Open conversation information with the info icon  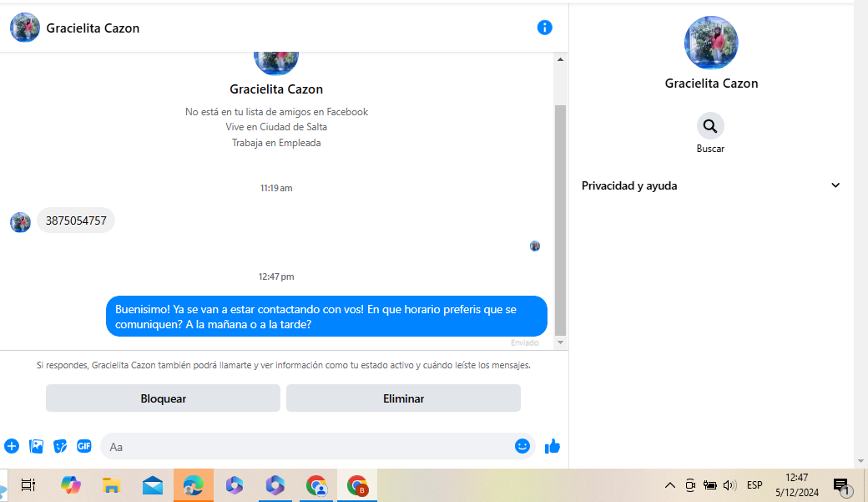(544, 28)
